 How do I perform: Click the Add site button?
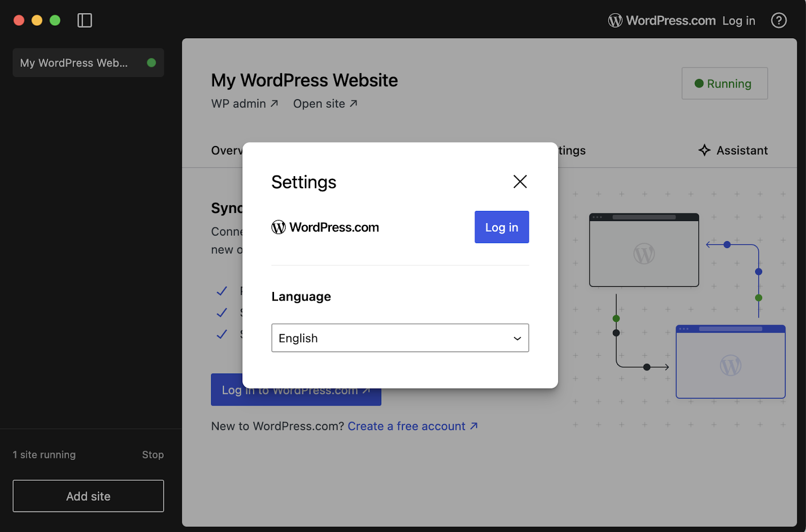pos(88,496)
